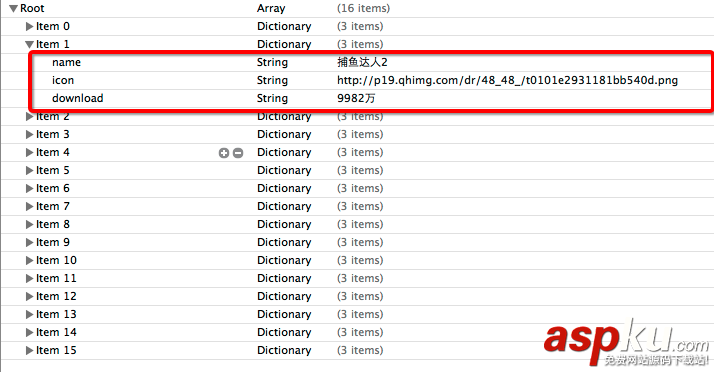Screen dimensions: 714x372
Task: Select the Item 7 row label
Action: [53, 206]
